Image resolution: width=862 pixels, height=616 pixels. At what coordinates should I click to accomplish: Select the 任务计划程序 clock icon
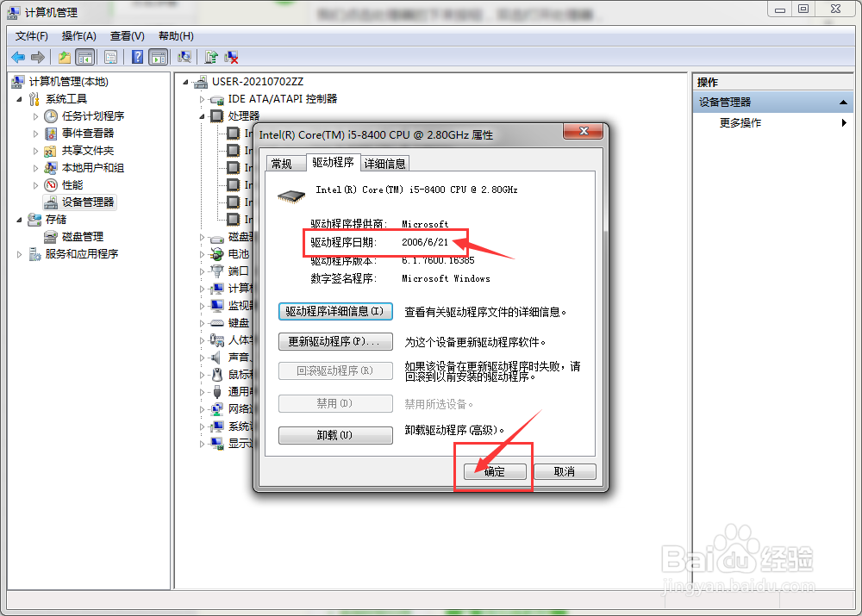click(x=51, y=116)
